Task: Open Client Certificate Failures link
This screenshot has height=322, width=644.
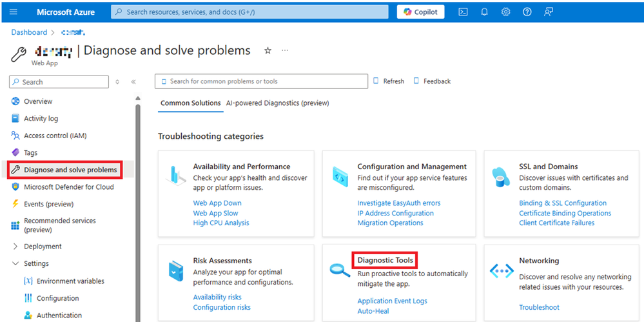Action: click(x=556, y=223)
